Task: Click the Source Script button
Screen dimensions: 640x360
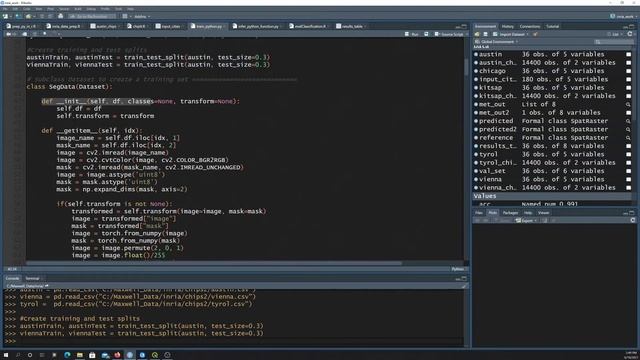Action: click(449, 34)
